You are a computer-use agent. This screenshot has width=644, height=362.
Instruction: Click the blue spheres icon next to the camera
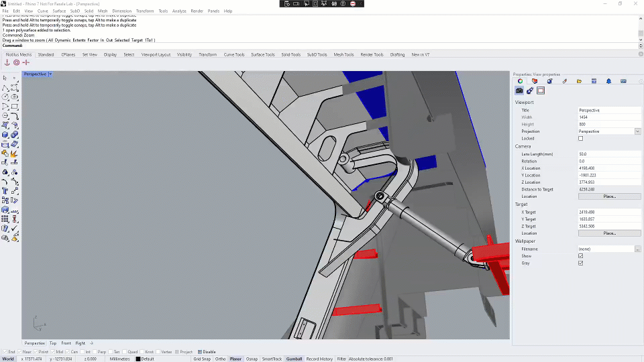pos(530,90)
